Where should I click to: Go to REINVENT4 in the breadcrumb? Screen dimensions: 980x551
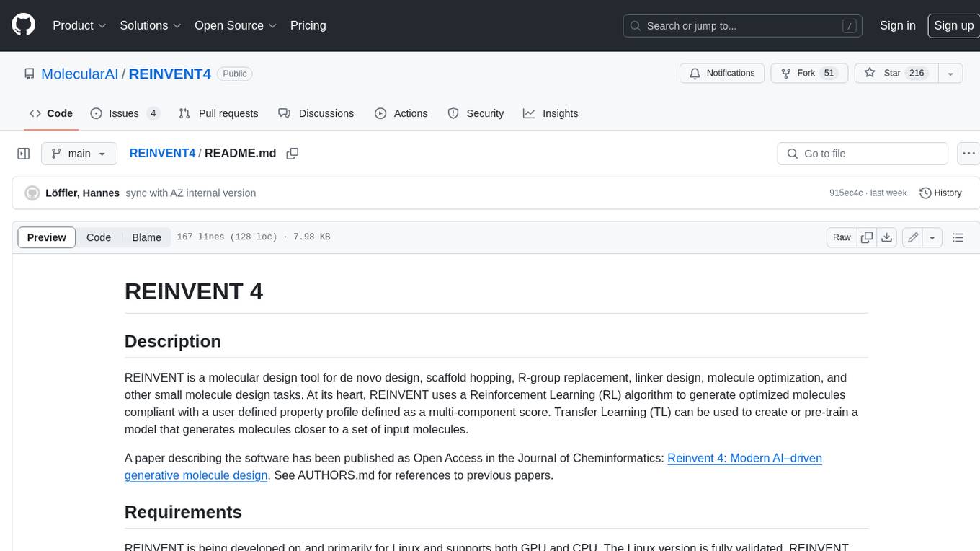pos(162,153)
